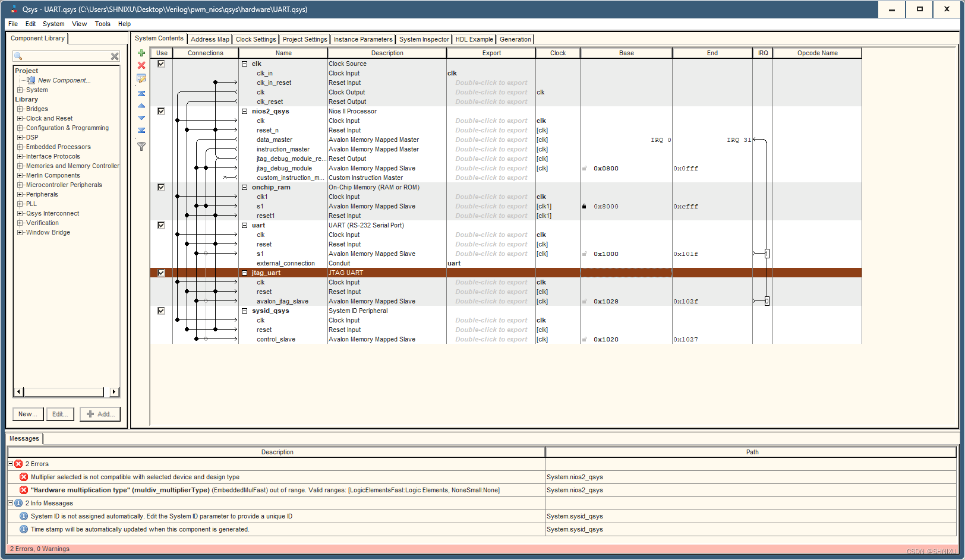
Task: Click the info icon on Time stamp message
Action: [24, 529]
